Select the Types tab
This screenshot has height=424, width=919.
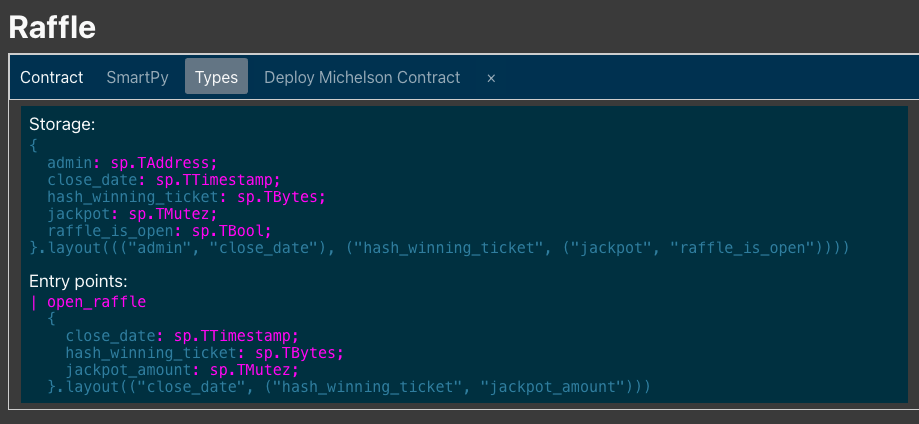point(216,77)
